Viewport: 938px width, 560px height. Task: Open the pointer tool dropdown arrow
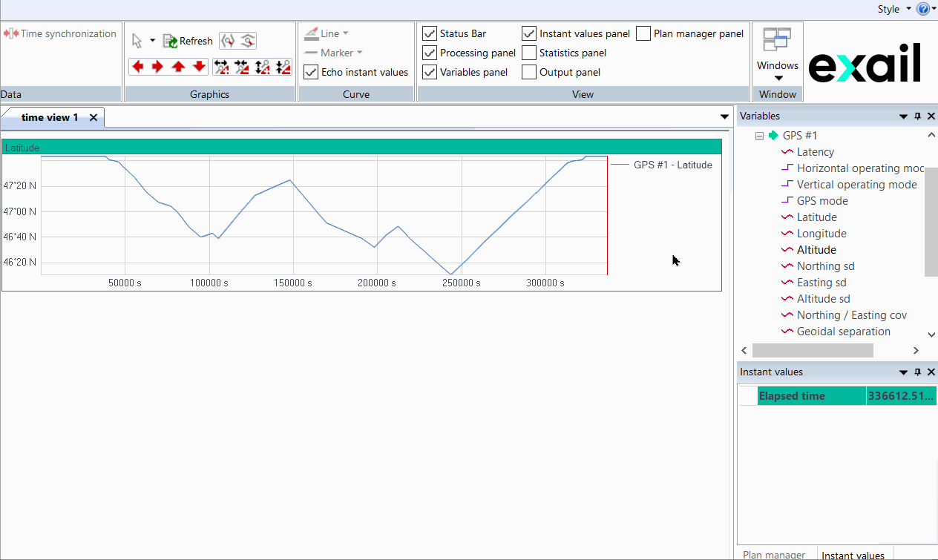[153, 41]
